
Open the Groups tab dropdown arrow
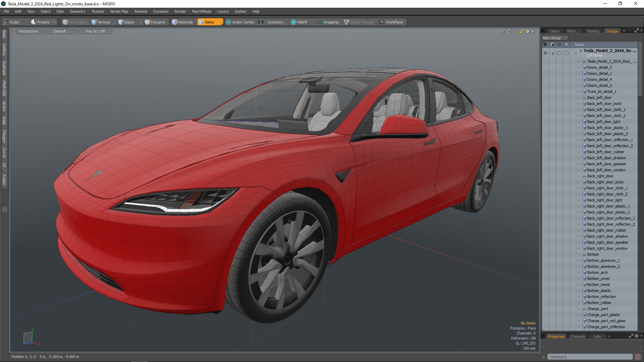point(624,31)
